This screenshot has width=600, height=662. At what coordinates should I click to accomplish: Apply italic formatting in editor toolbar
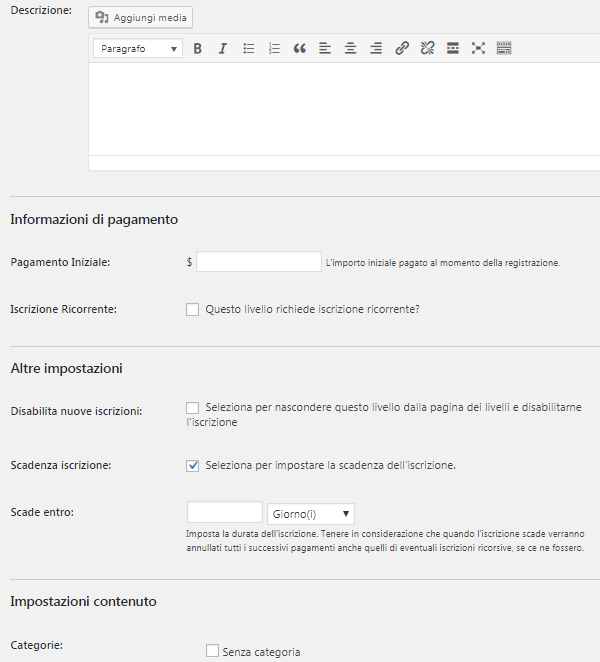[x=223, y=48]
